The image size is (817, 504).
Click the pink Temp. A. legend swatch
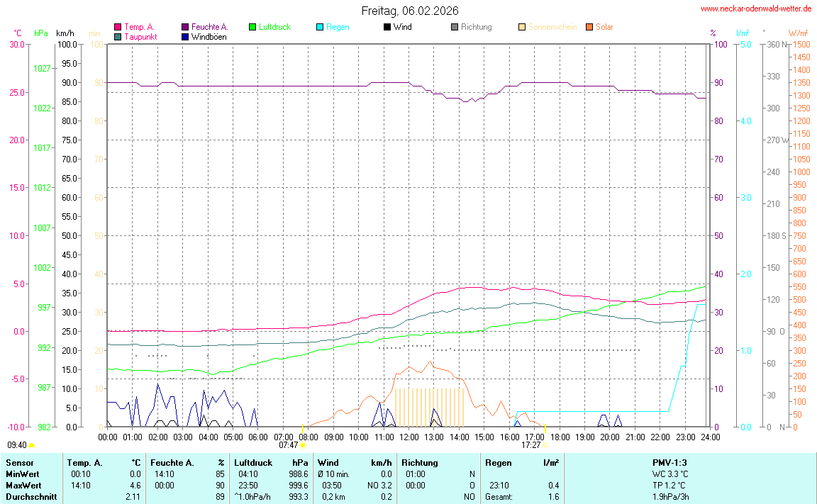tap(118, 27)
